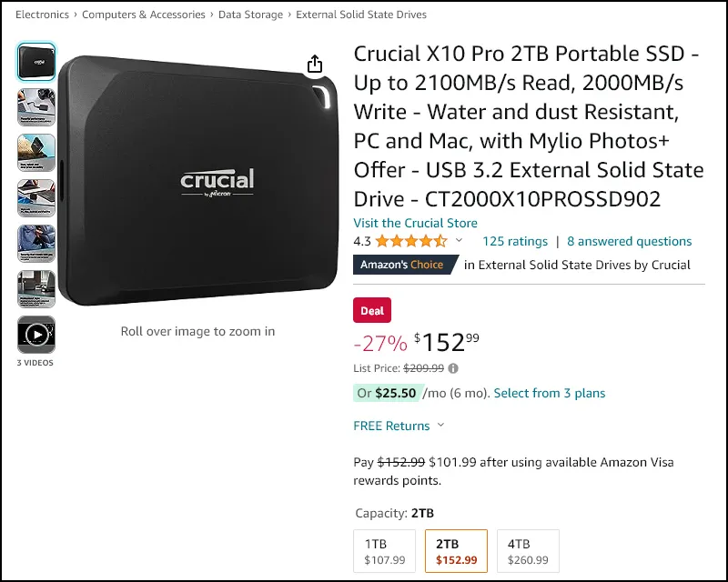View the second product thumbnail
This screenshot has width=728, height=582.
pos(36,107)
